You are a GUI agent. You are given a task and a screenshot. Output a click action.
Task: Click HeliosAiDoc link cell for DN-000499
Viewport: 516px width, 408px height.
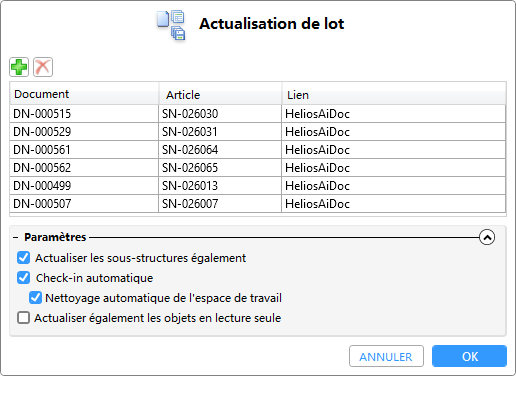[394, 186]
